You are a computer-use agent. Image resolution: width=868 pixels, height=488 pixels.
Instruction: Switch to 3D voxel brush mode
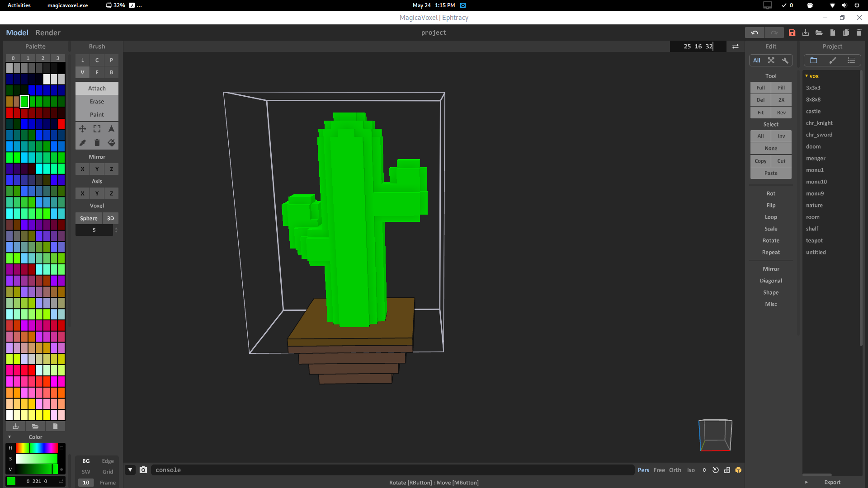click(110, 218)
